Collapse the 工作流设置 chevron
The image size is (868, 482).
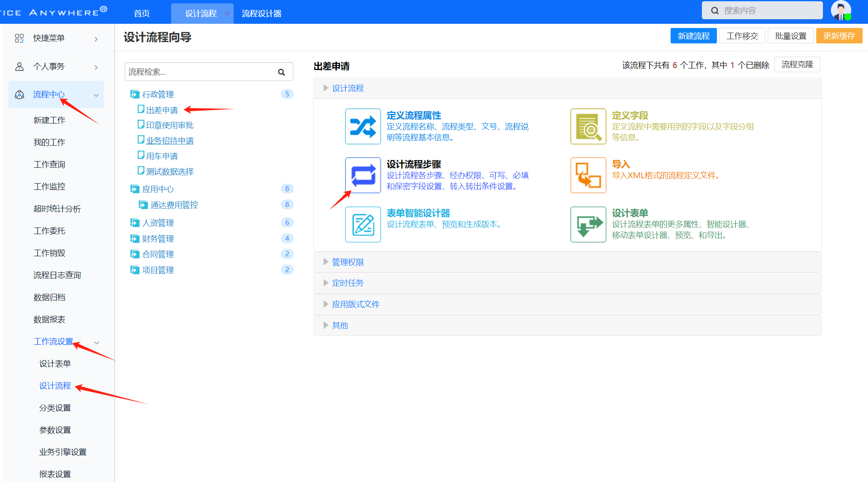coord(97,343)
